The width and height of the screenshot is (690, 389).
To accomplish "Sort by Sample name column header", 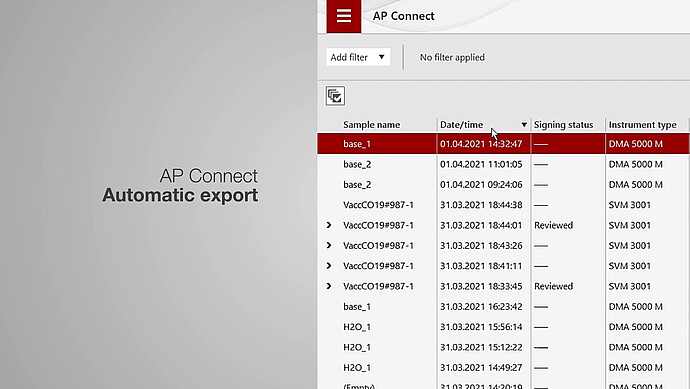I will tap(371, 125).
